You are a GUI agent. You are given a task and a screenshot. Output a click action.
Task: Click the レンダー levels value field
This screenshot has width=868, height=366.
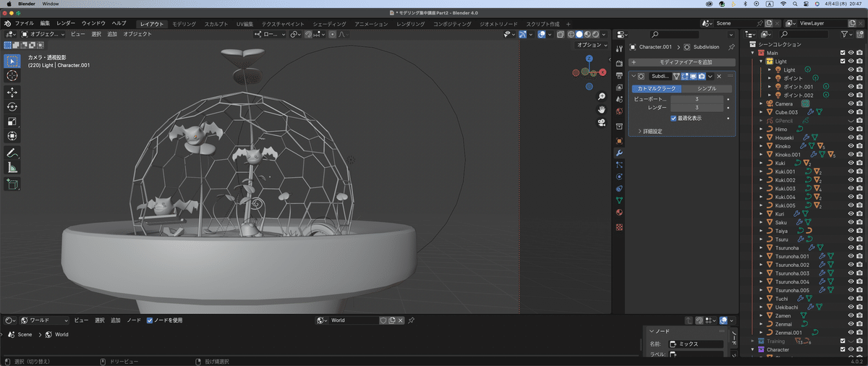[697, 108]
